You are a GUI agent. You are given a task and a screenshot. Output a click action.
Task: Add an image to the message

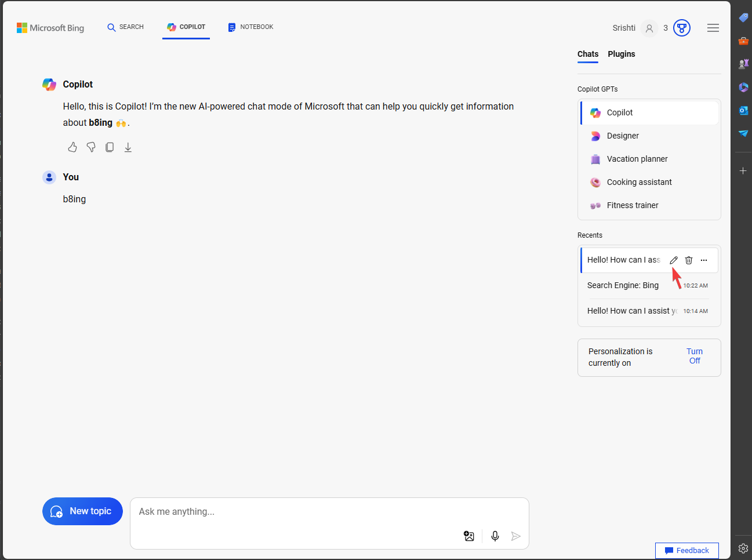(x=469, y=536)
